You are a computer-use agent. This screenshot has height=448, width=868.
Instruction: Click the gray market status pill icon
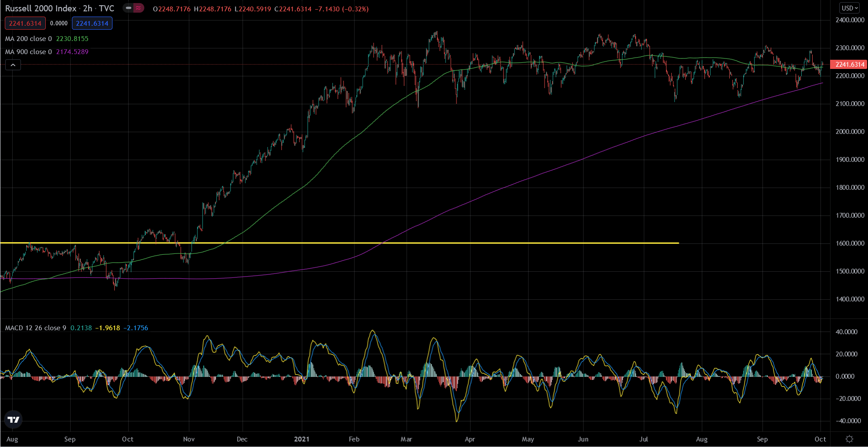click(x=129, y=8)
